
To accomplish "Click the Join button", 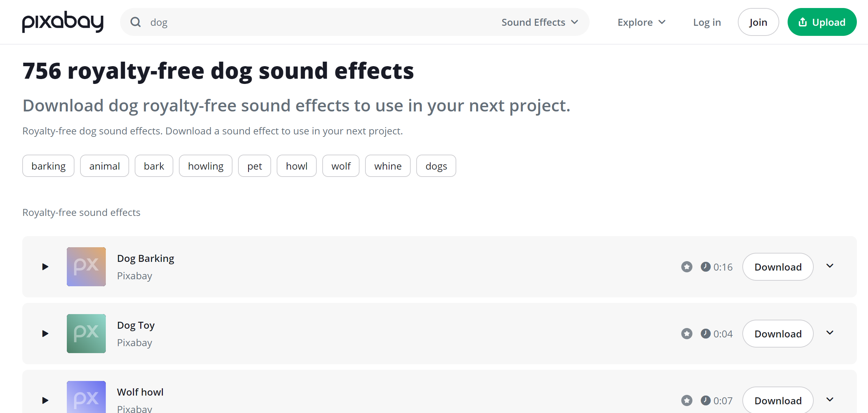I will click(758, 22).
